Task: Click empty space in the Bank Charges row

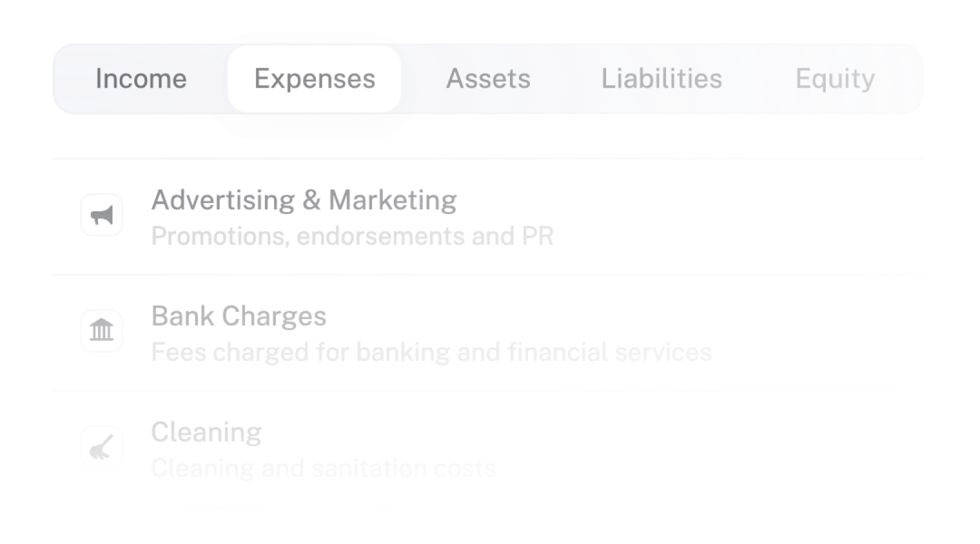Action: tap(817, 332)
